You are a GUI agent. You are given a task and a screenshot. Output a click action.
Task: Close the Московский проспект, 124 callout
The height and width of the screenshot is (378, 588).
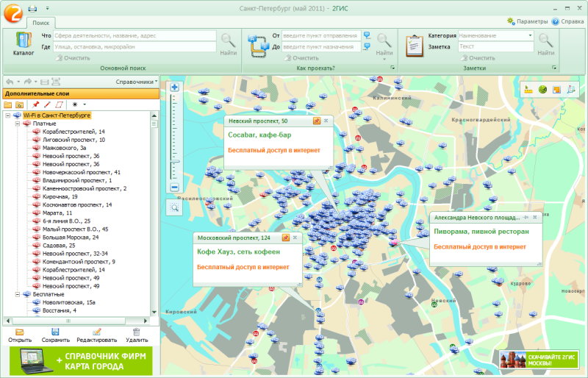click(x=296, y=238)
